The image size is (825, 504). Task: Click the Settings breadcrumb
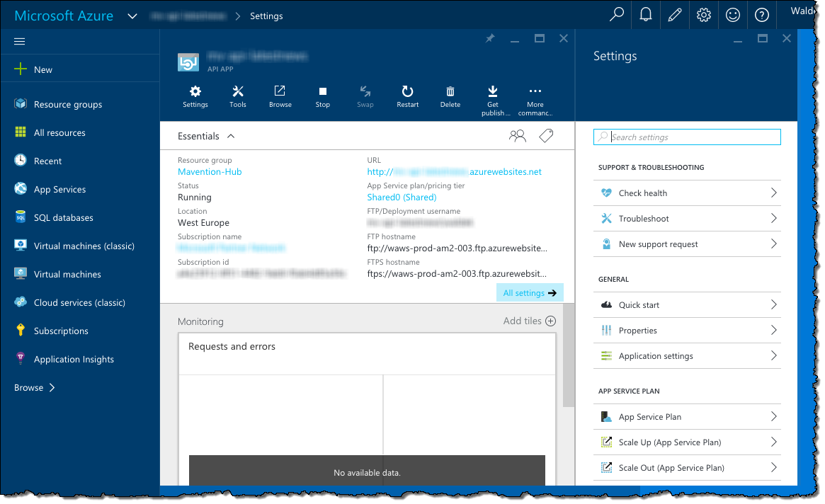tap(266, 16)
